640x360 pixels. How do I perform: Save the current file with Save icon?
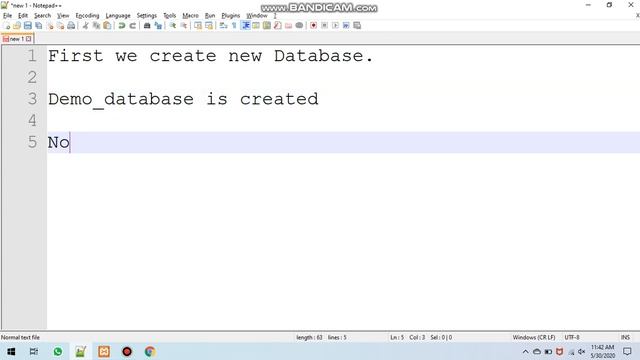[x=27, y=26]
